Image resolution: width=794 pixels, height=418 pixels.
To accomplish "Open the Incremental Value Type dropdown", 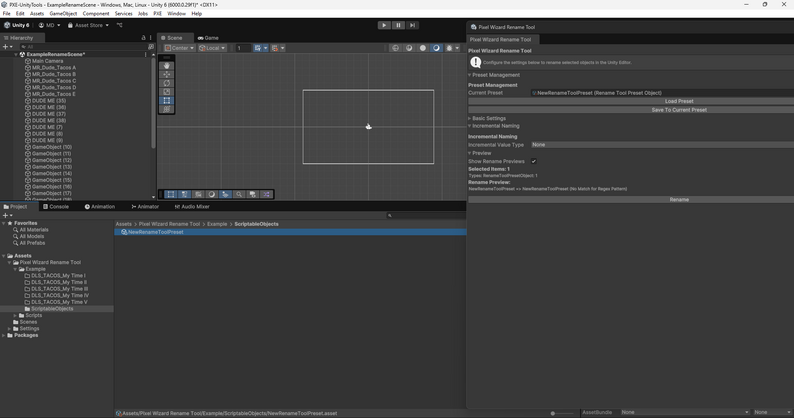I will [x=662, y=145].
